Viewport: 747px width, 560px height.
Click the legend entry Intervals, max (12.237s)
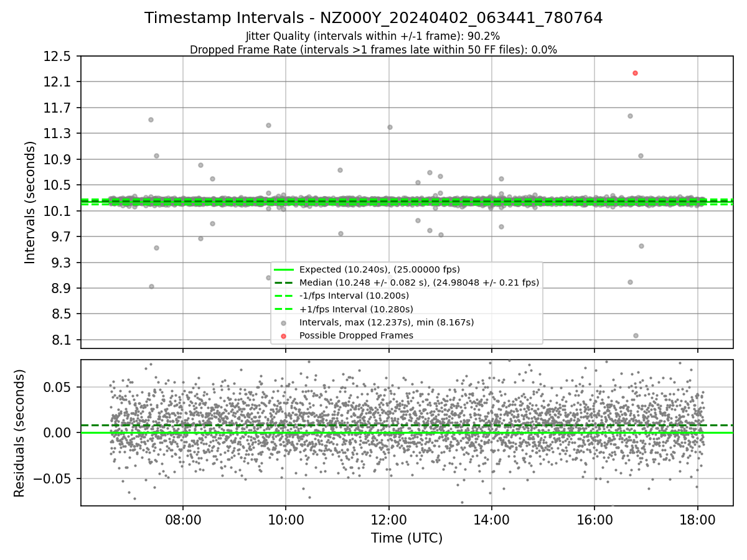[x=387, y=322]
